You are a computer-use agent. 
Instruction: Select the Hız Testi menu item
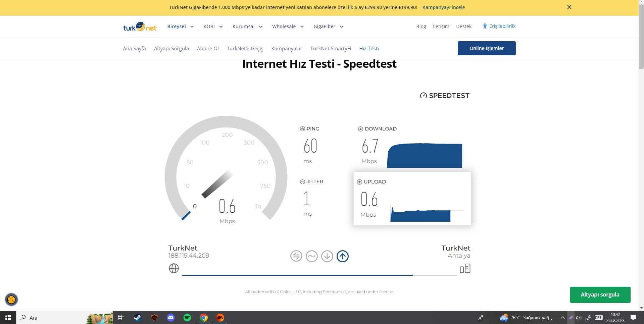pyautogui.click(x=369, y=48)
